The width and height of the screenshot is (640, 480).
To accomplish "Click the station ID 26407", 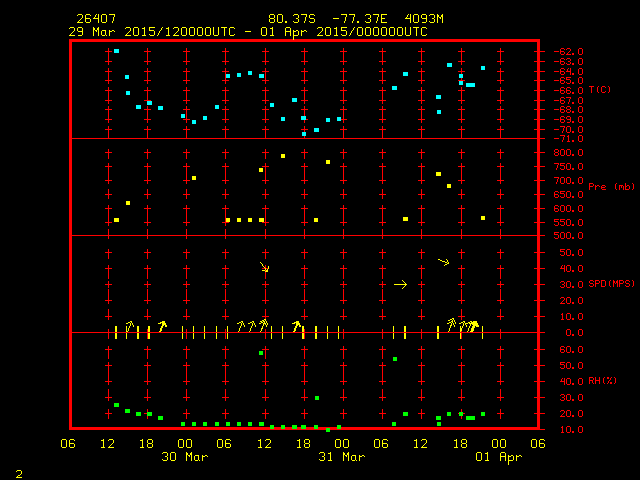I will [95, 19].
